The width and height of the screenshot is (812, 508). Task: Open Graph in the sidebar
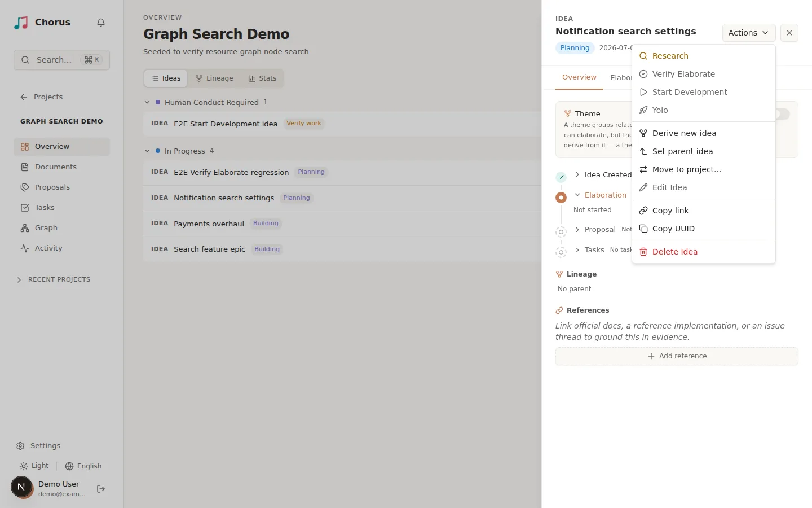[61, 228]
